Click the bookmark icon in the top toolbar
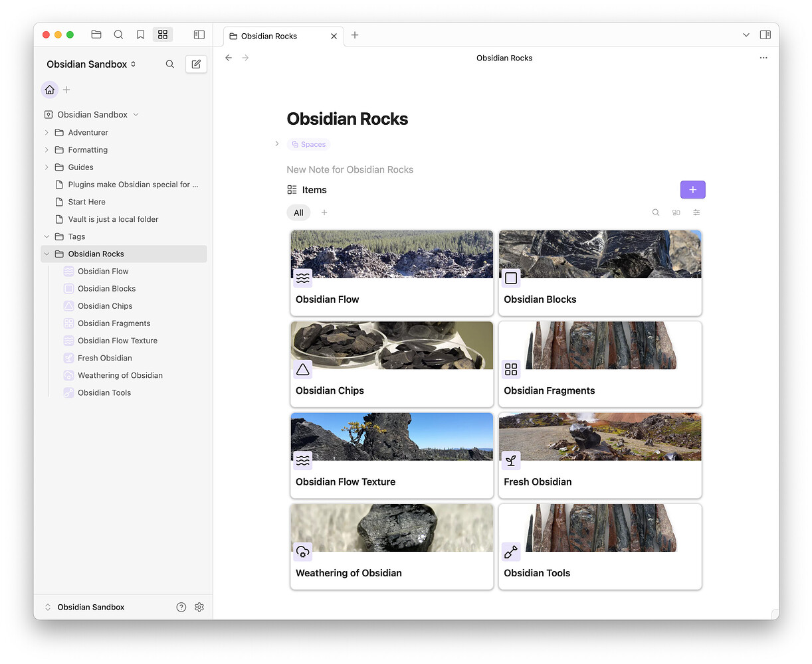 click(140, 34)
